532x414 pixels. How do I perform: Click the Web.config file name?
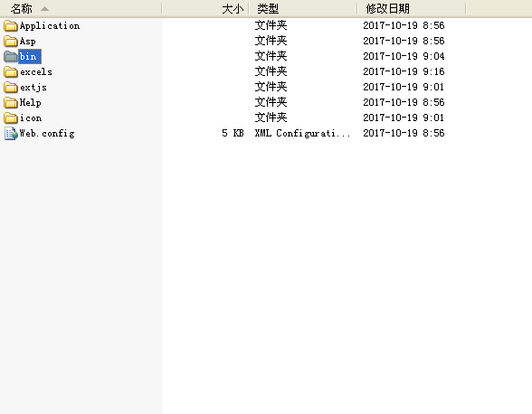click(47, 134)
